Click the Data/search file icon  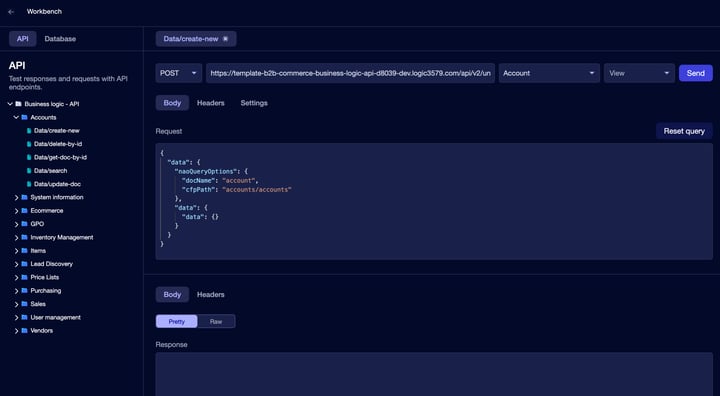(29, 171)
